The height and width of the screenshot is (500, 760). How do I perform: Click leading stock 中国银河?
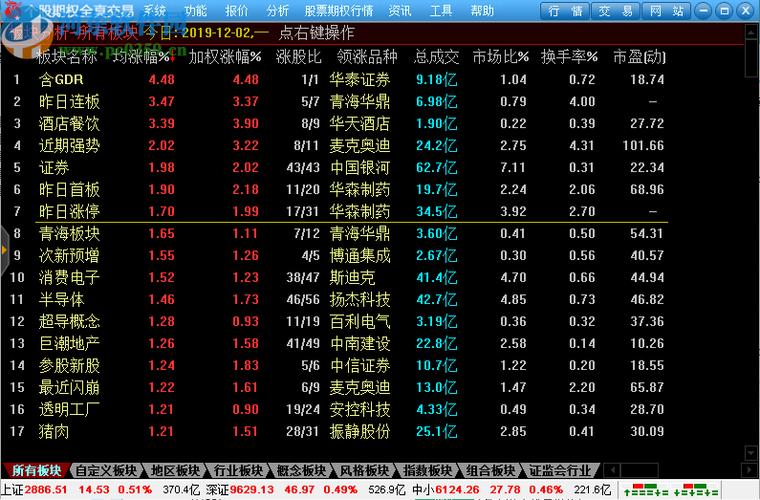click(x=360, y=168)
